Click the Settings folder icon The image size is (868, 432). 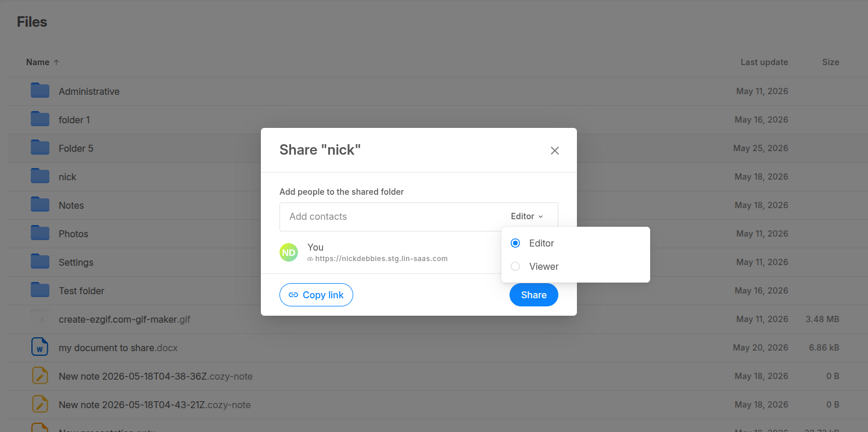(40, 262)
